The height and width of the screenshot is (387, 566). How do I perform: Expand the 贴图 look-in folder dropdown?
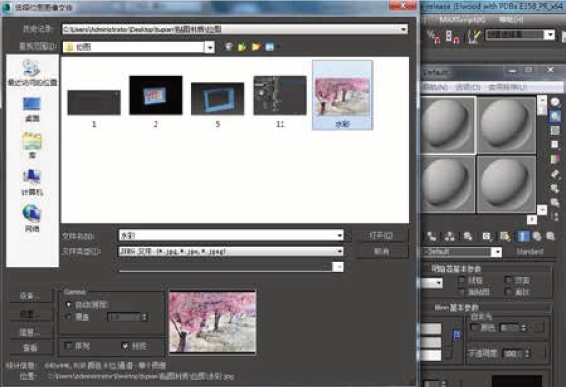[x=210, y=47]
